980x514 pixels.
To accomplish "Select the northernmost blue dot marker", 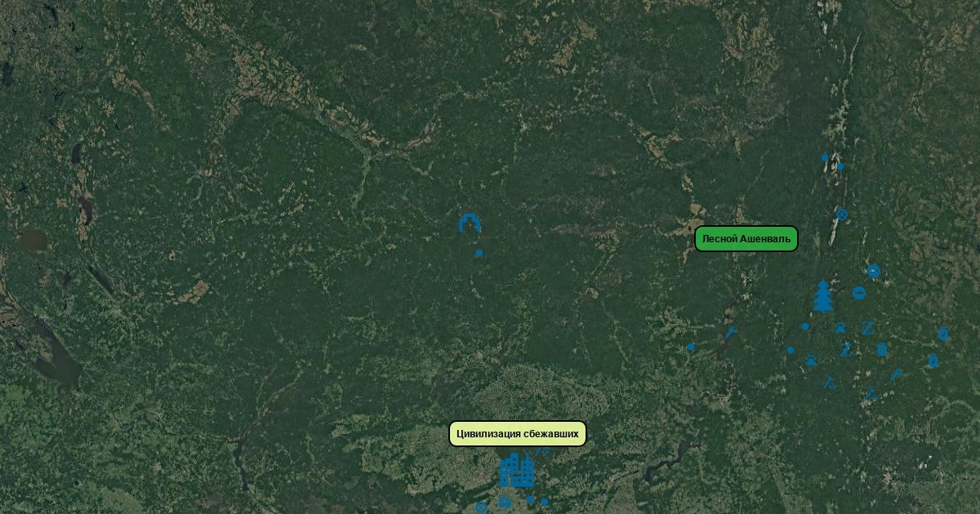I will [825, 157].
